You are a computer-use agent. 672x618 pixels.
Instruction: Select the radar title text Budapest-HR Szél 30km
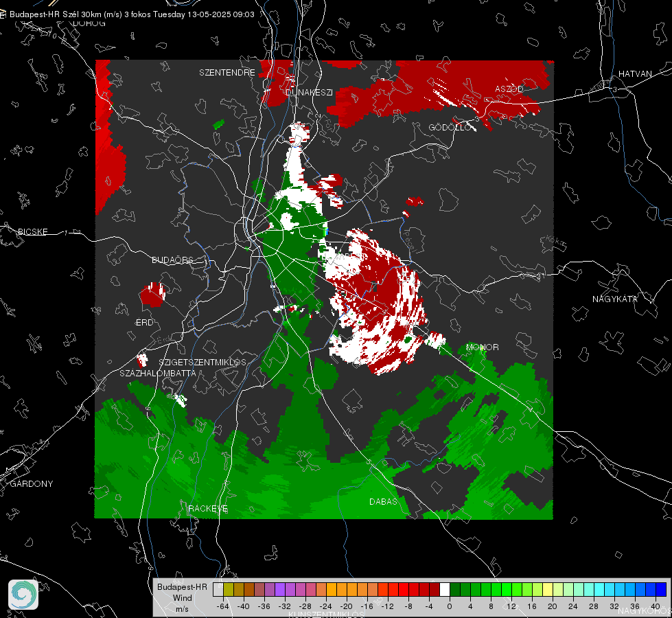click(x=56, y=14)
